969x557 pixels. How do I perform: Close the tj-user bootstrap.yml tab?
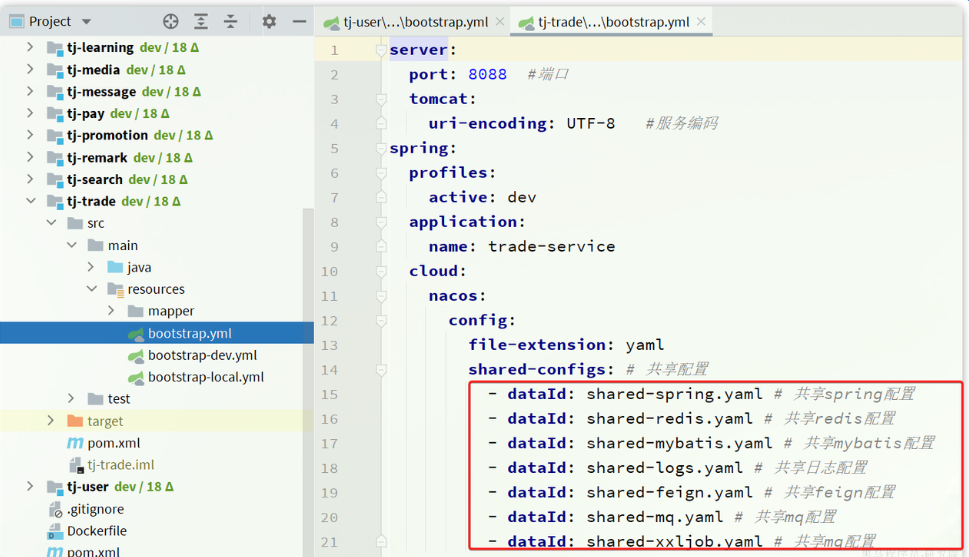pyautogui.click(x=500, y=22)
